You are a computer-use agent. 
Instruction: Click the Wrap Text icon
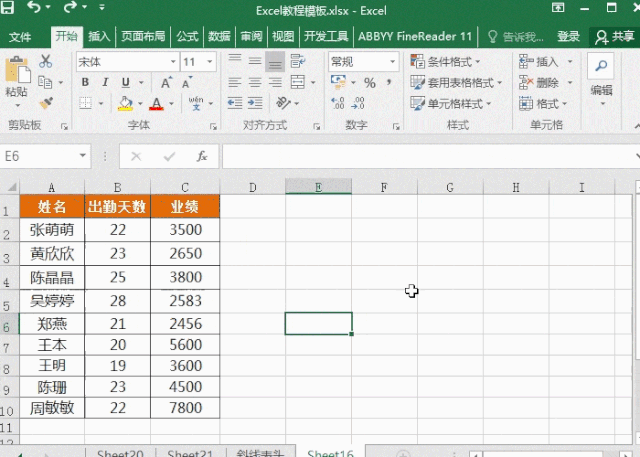coord(298,61)
